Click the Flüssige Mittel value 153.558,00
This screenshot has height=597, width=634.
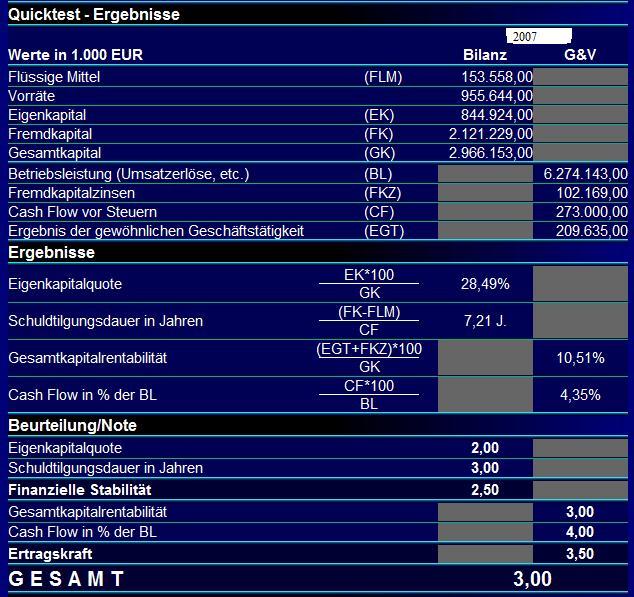(497, 77)
